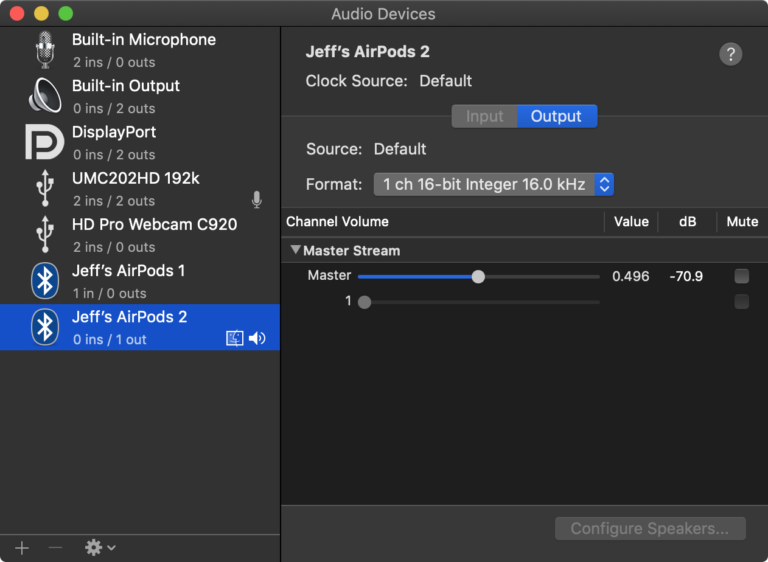
Task: Select Jeff's AirPods 1 device
Action: (x=140, y=281)
